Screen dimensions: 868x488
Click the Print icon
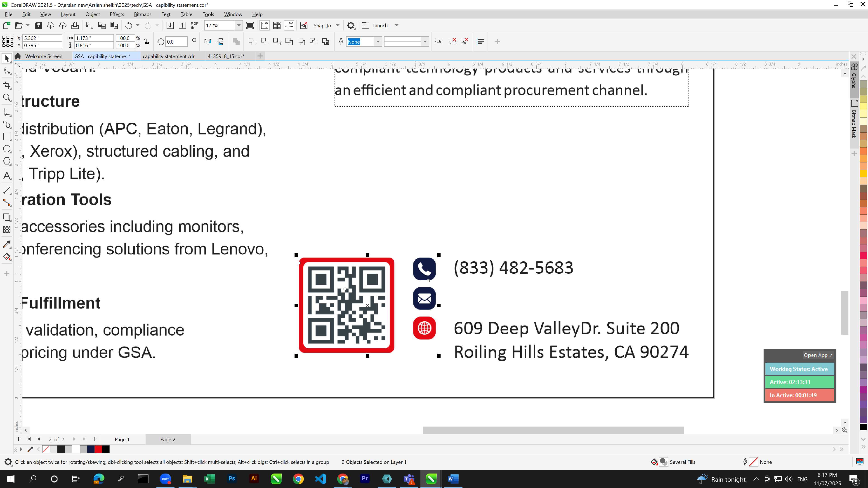[x=75, y=25]
